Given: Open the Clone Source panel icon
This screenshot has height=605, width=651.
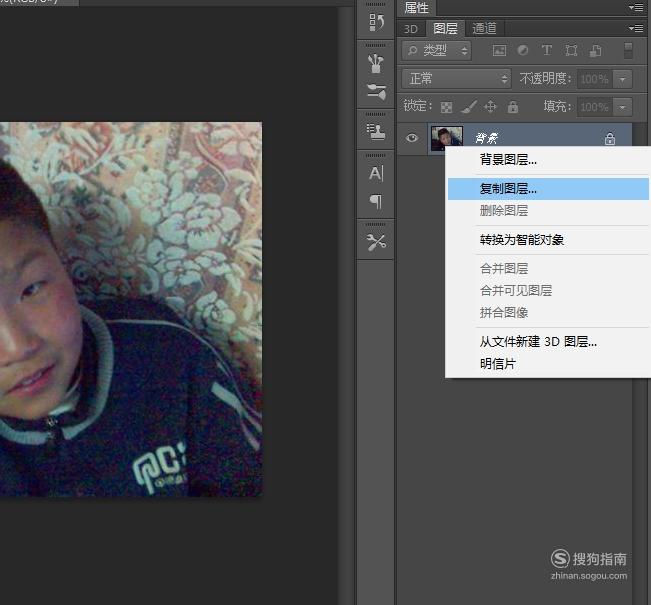Looking at the screenshot, I should pyautogui.click(x=376, y=131).
